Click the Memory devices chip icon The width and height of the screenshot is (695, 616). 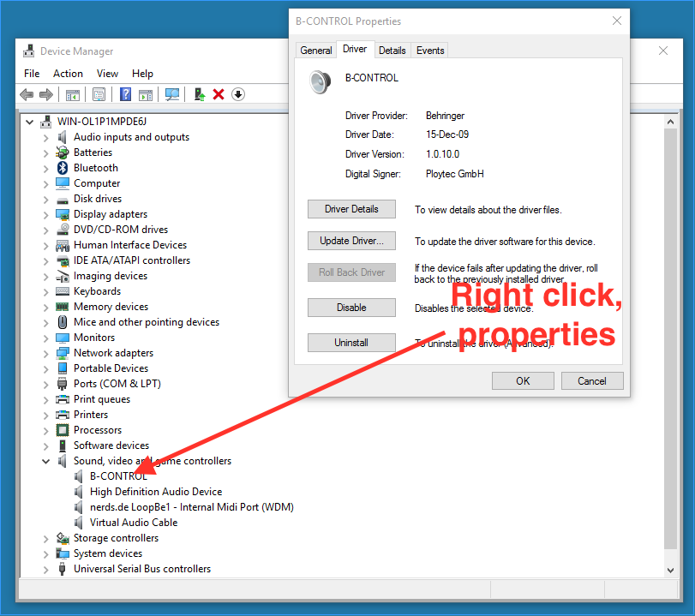tap(63, 307)
